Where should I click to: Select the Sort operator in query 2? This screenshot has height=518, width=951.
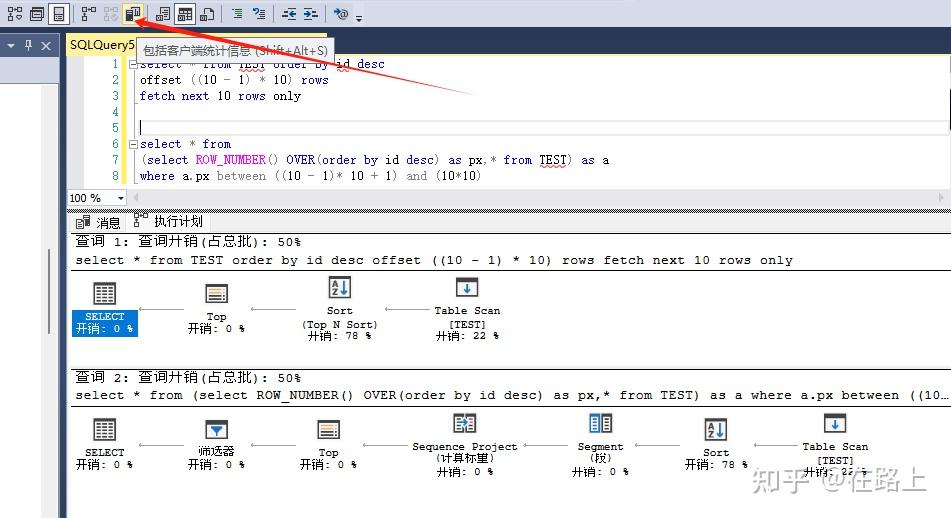(716, 445)
